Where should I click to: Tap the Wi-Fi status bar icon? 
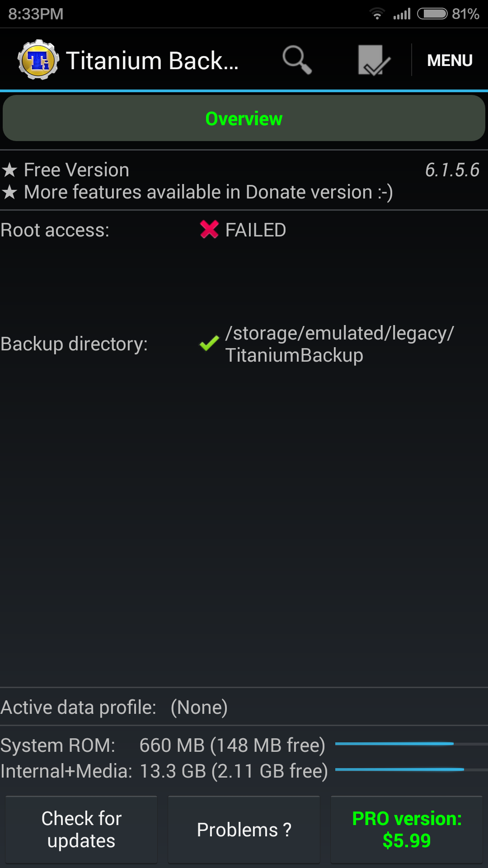(376, 14)
